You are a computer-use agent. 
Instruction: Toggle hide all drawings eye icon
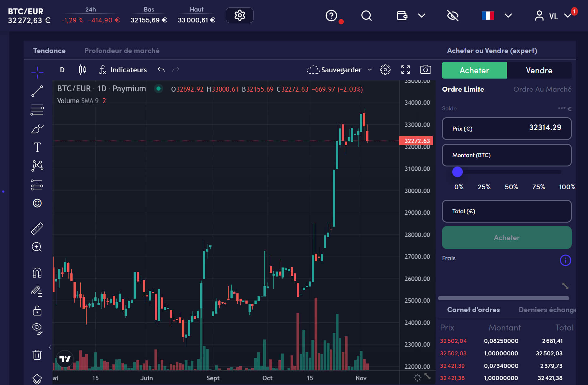pos(37,328)
